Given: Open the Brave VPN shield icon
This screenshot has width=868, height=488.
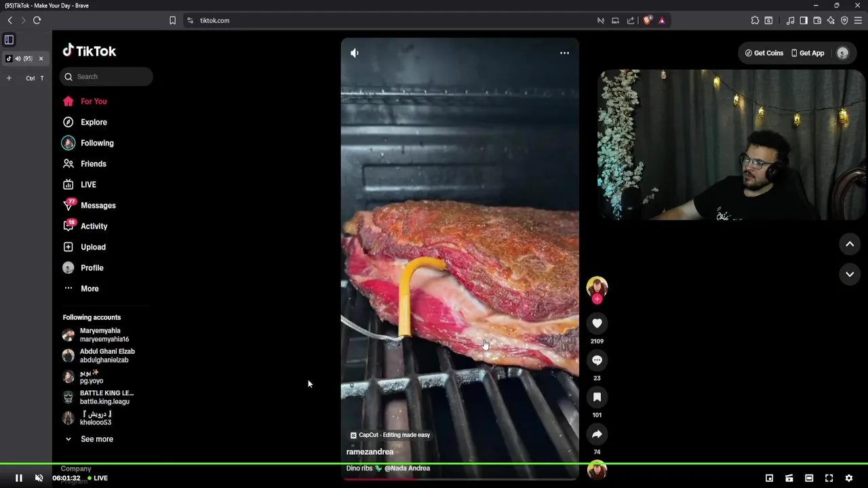Looking at the screenshot, I should click(844, 20).
